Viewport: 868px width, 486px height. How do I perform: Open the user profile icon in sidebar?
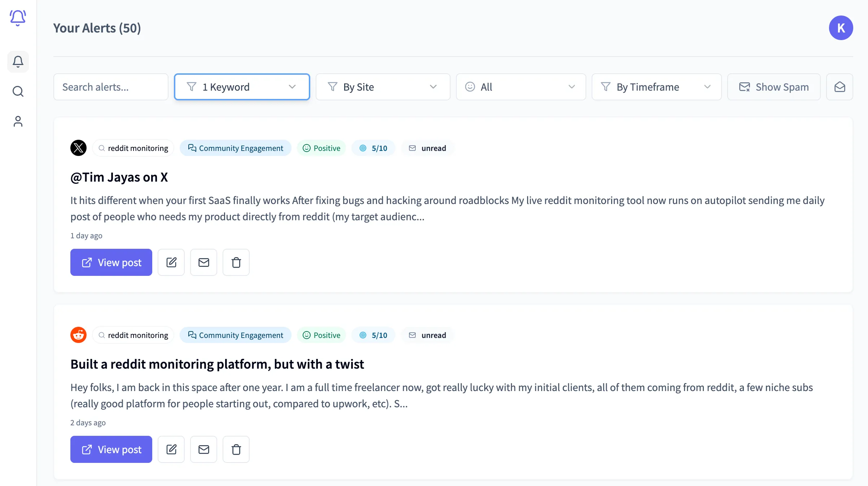(18, 121)
